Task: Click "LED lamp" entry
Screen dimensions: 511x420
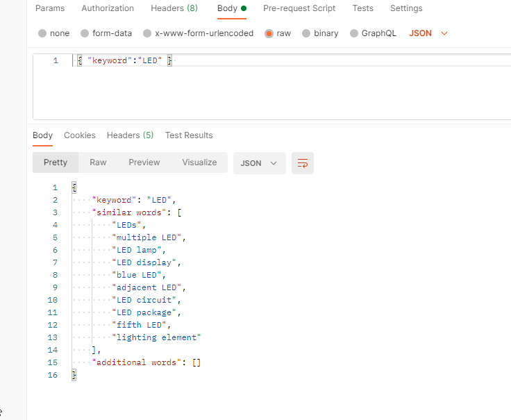Action: (x=137, y=250)
